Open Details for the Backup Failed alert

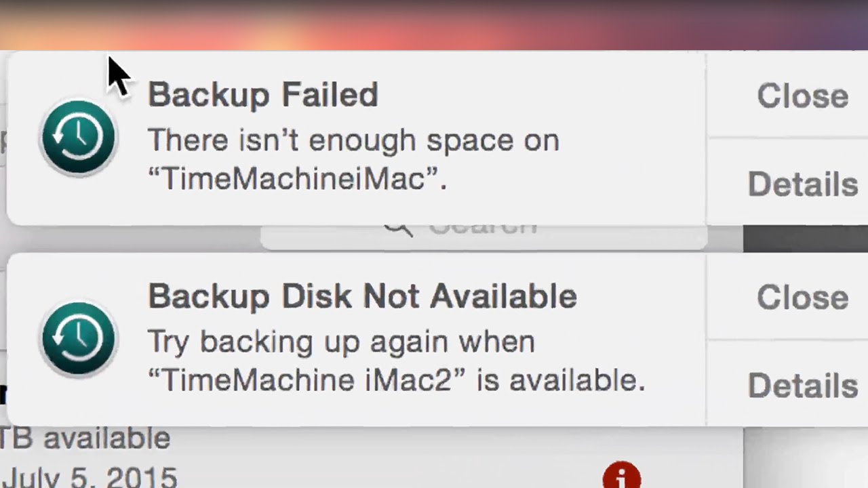click(802, 184)
